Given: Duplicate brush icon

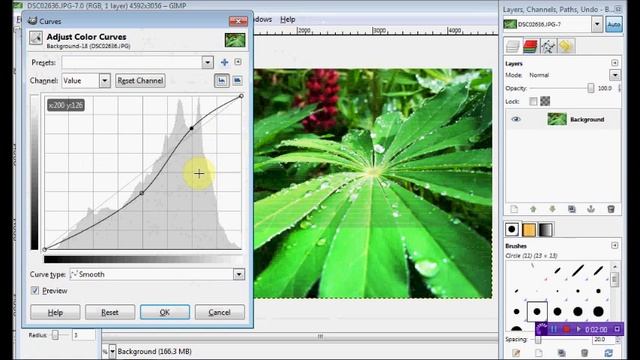Looking at the screenshot, I should click(x=562, y=353).
